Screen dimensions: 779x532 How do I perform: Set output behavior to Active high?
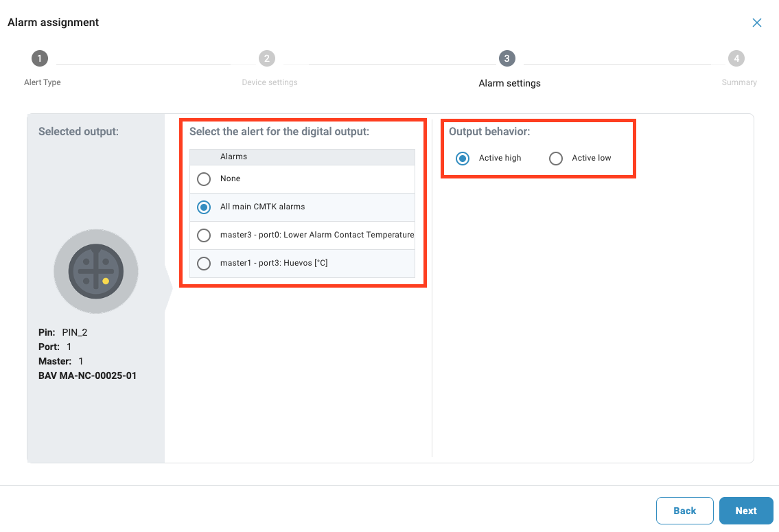(x=463, y=159)
